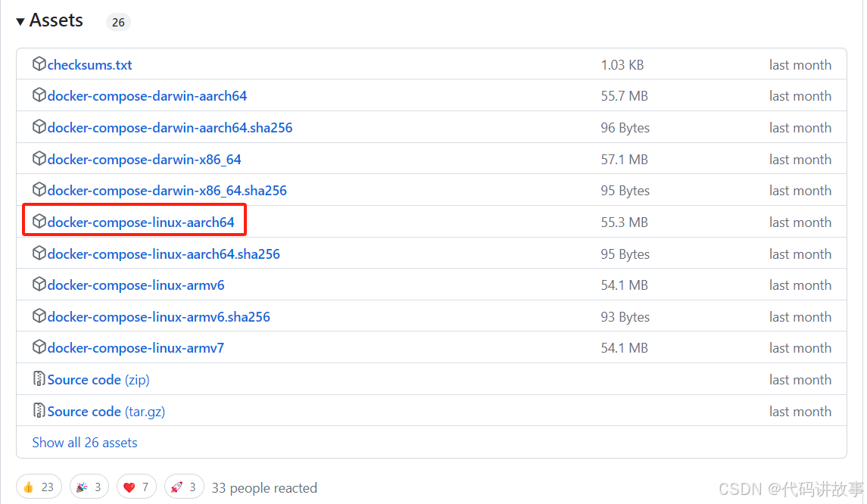
Task: Open the checksums.txt file link
Action: click(x=89, y=64)
